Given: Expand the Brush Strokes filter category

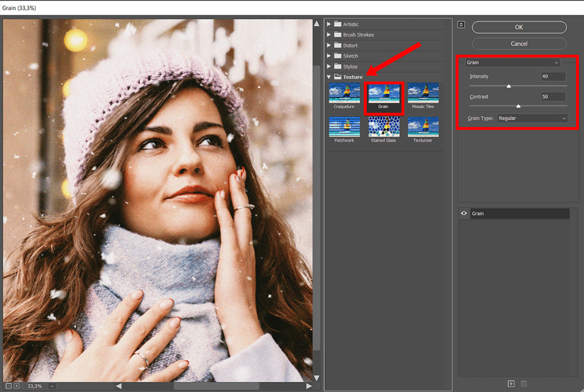Looking at the screenshot, I should [x=329, y=35].
